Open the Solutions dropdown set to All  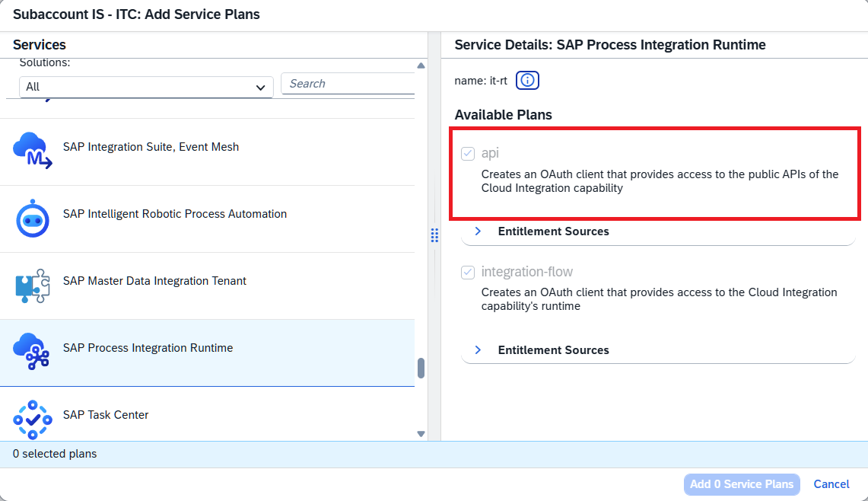(x=146, y=87)
